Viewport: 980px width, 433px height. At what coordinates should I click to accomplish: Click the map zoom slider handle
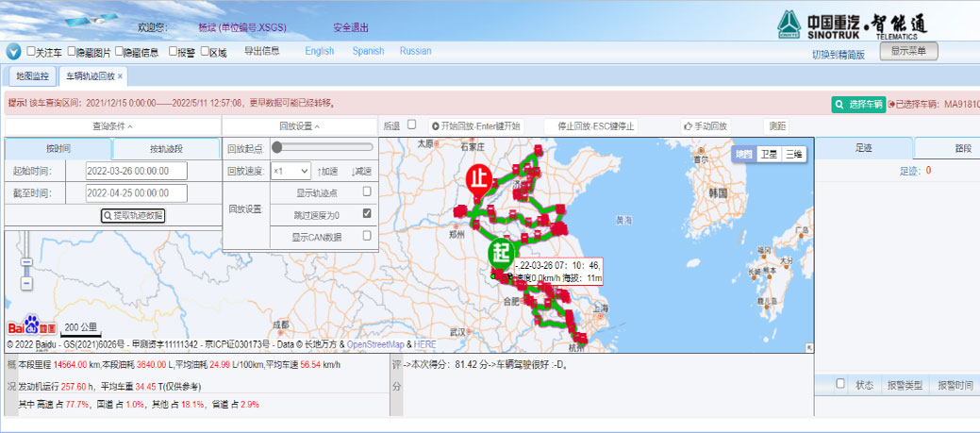point(26,263)
